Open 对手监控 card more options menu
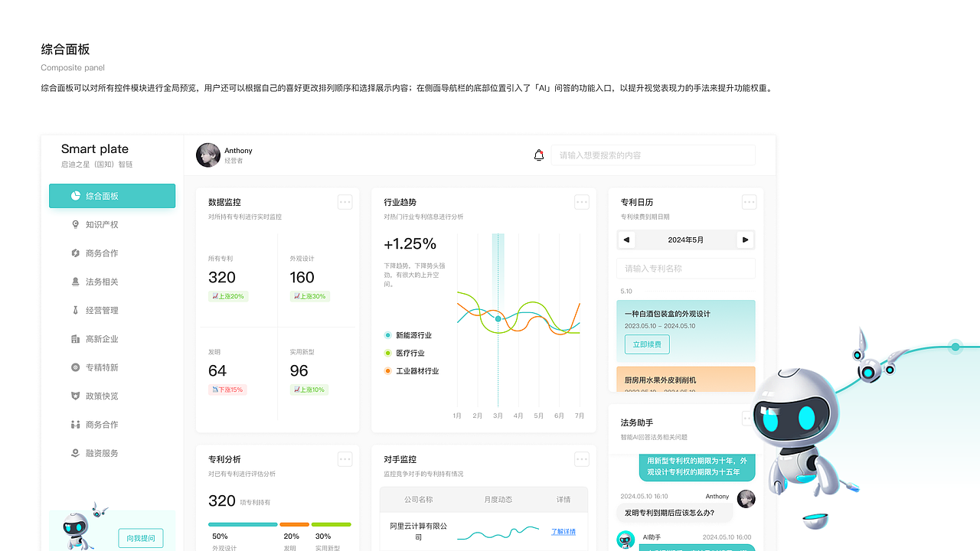This screenshot has width=980, height=551. click(x=582, y=459)
